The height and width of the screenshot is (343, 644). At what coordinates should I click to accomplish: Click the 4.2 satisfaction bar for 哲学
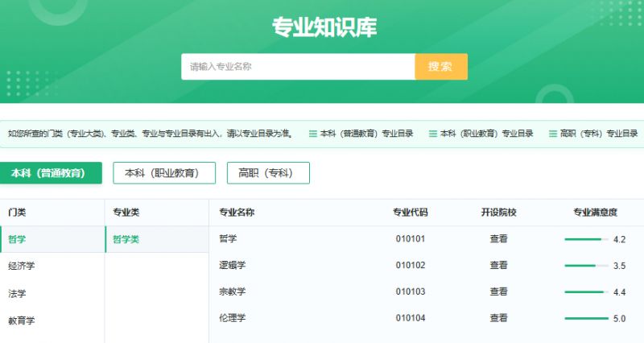coord(586,239)
